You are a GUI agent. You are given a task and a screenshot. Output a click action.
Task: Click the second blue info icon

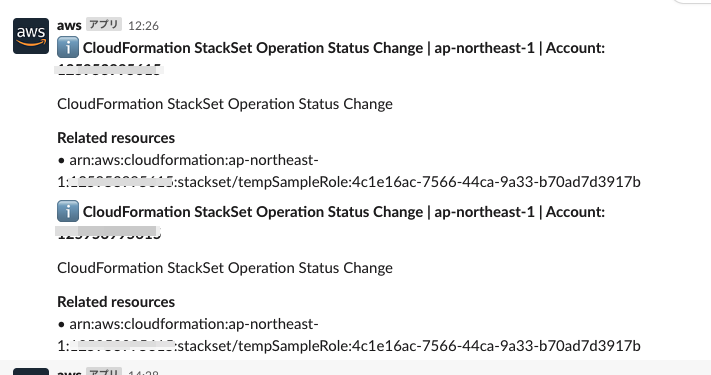click(68, 211)
